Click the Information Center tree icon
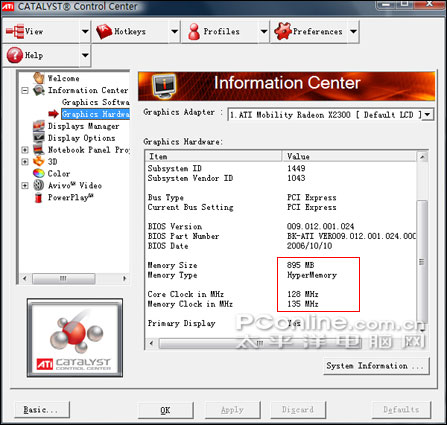The width and height of the screenshot is (447, 425). pos(39,90)
